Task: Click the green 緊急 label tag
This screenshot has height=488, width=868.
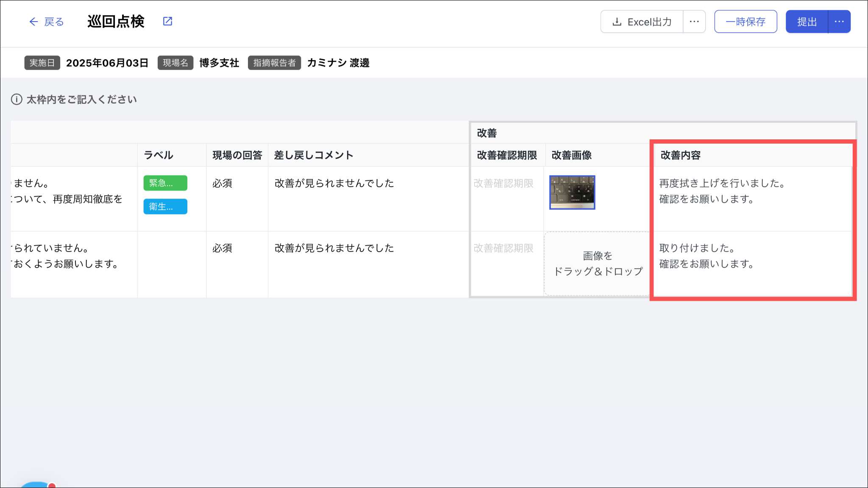Action: 165,183
